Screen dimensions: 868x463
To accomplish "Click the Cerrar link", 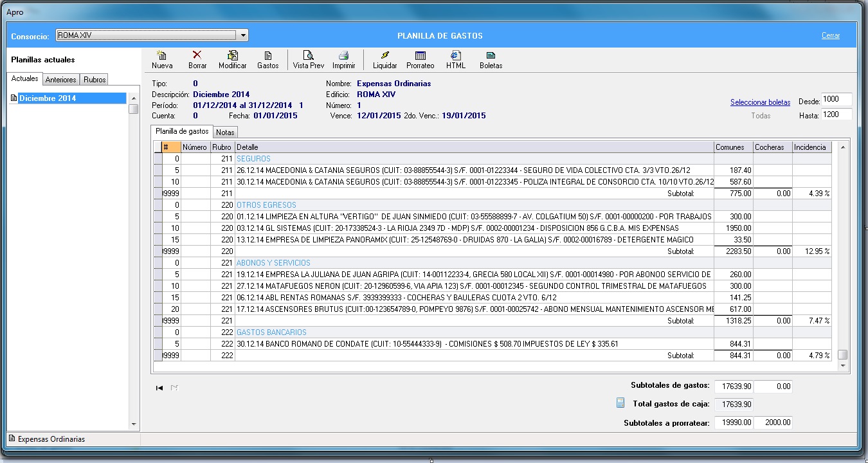I will tap(831, 35).
